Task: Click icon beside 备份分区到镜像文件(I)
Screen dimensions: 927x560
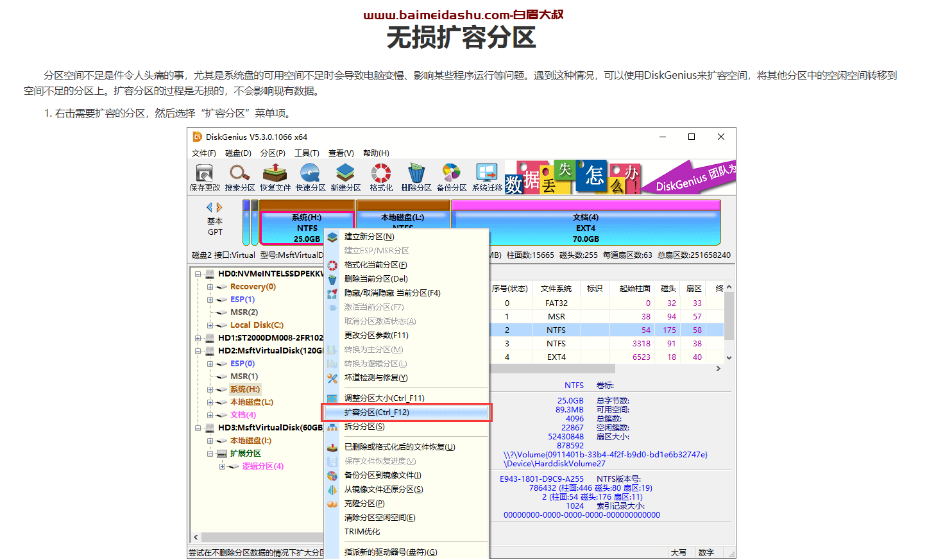Action: tap(332, 475)
